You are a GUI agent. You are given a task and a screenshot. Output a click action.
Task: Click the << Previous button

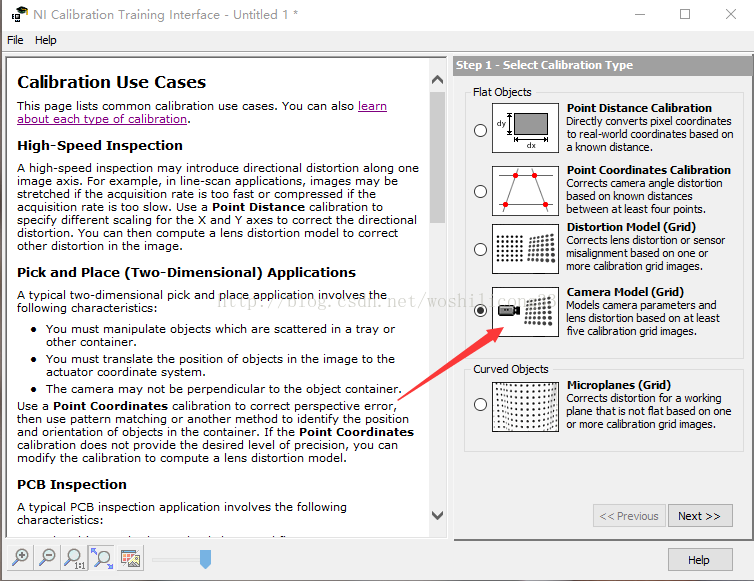pos(629,516)
